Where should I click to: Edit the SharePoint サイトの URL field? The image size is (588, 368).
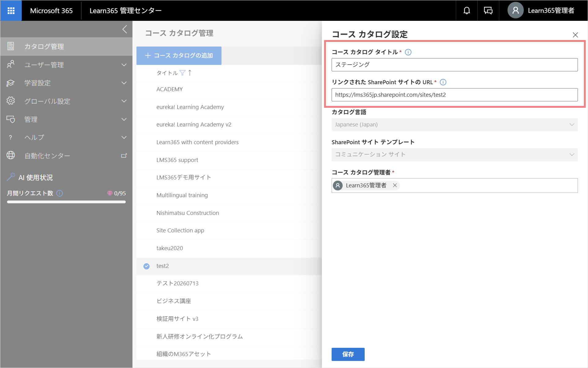click(455, 95)
